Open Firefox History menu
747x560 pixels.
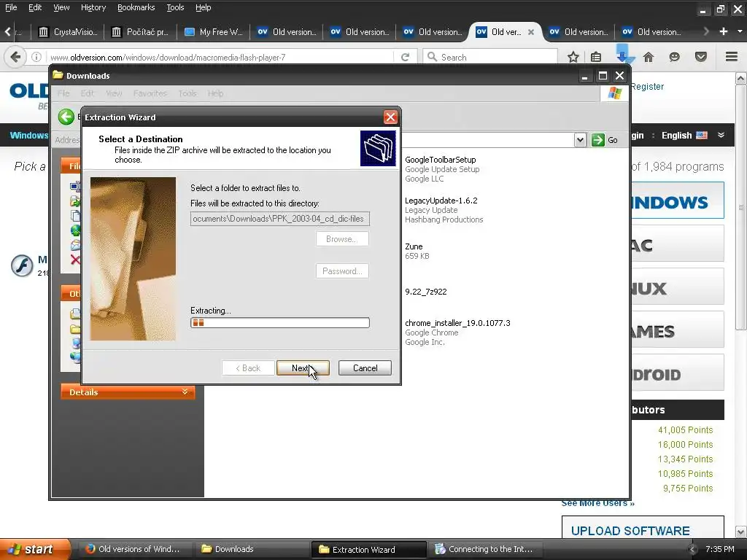coord(93,7)
